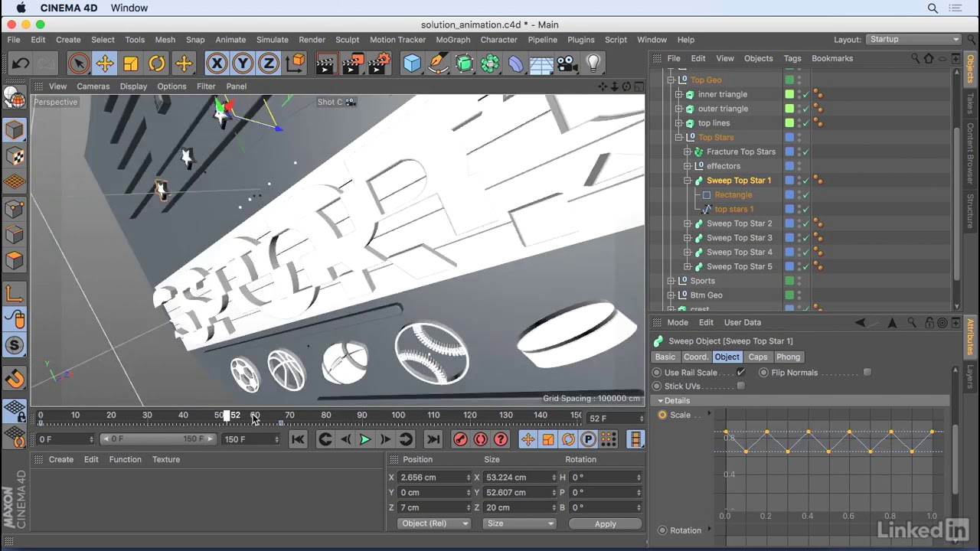Open Object Manager Tags menu
Viewport: 980px width, 551px height.
(792, 58)
